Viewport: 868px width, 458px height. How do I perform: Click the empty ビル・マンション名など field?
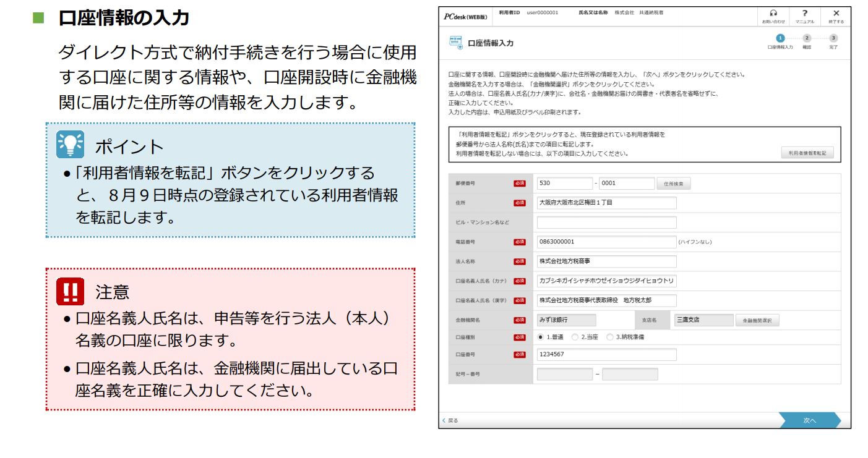coord(607,223)
